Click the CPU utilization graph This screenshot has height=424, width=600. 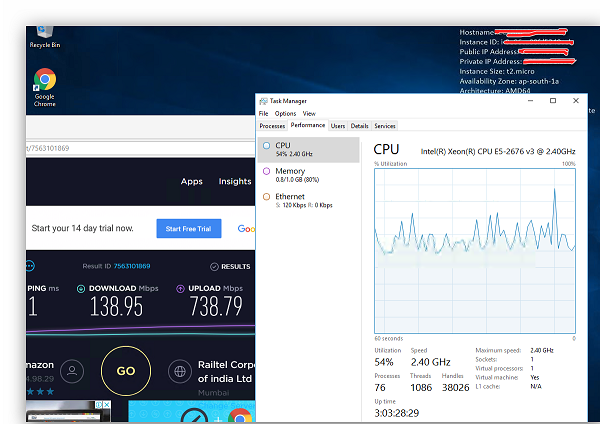point(475,251)
